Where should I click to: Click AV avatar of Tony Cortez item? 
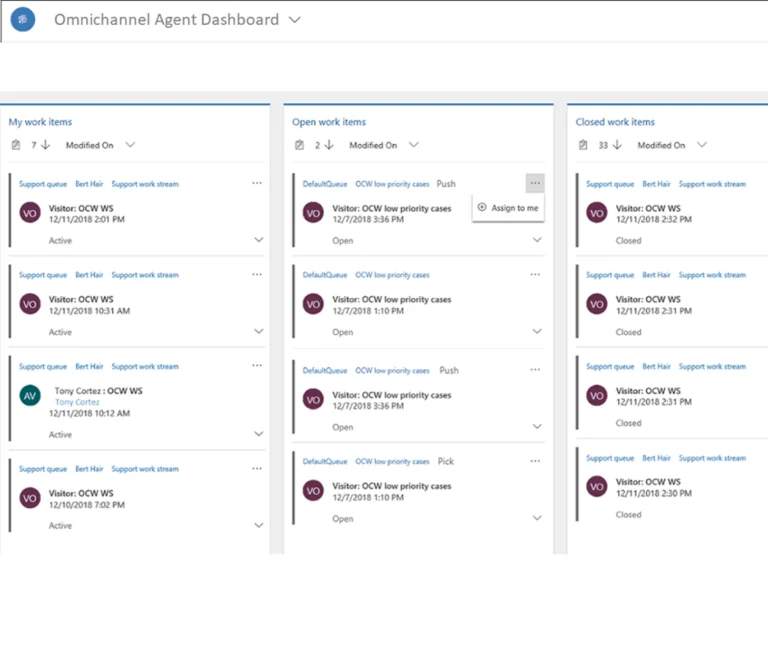[30, 396]
